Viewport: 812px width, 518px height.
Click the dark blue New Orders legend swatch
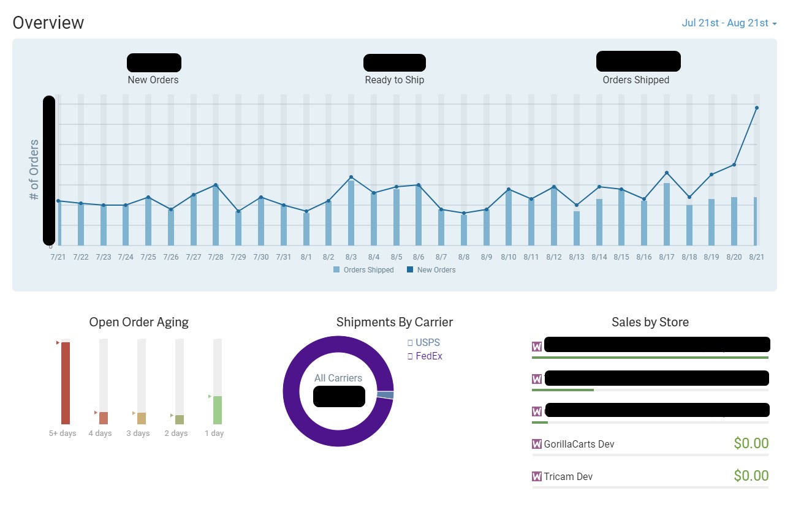(x=410, y=269)
